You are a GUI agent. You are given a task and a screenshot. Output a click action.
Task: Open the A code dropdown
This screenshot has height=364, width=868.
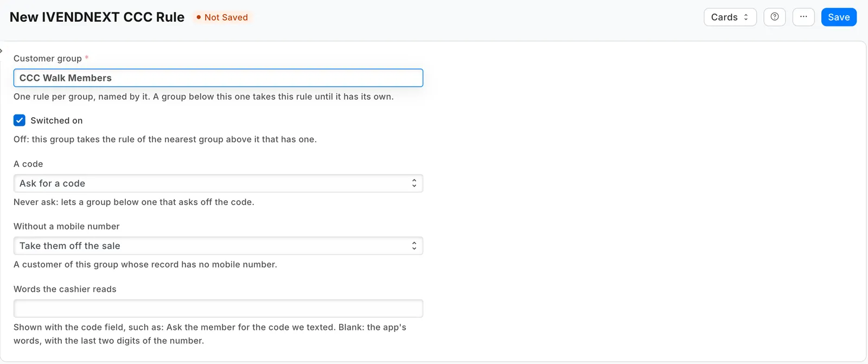(218, 183)
